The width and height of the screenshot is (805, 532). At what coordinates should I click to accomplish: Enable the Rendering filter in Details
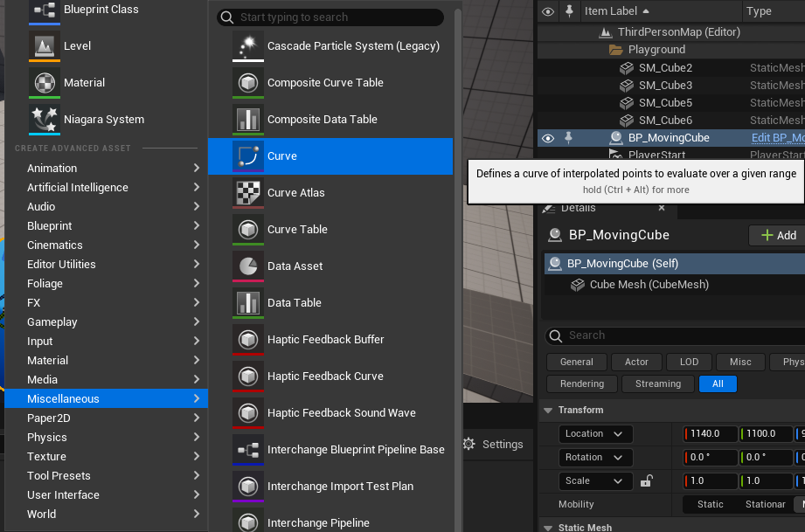(x=581, y=383)
